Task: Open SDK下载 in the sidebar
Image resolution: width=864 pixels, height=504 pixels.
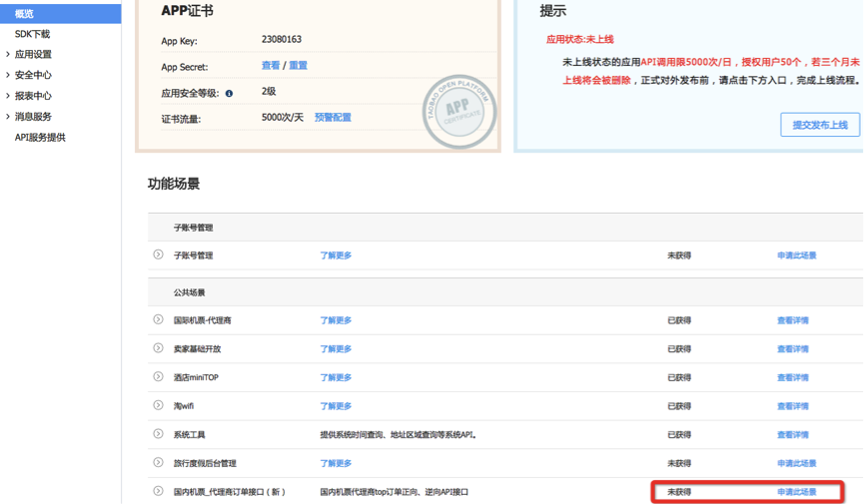Action: (32, 34)
